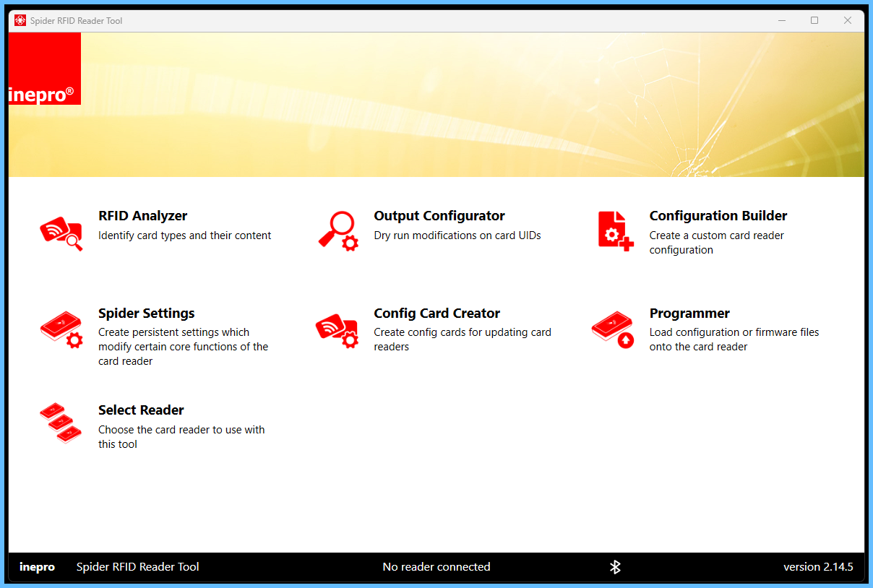The height and width of the screenshot is (588, 873).
Task: Click the Select Reader stacked-readers icon
Action: coord(61,423)
